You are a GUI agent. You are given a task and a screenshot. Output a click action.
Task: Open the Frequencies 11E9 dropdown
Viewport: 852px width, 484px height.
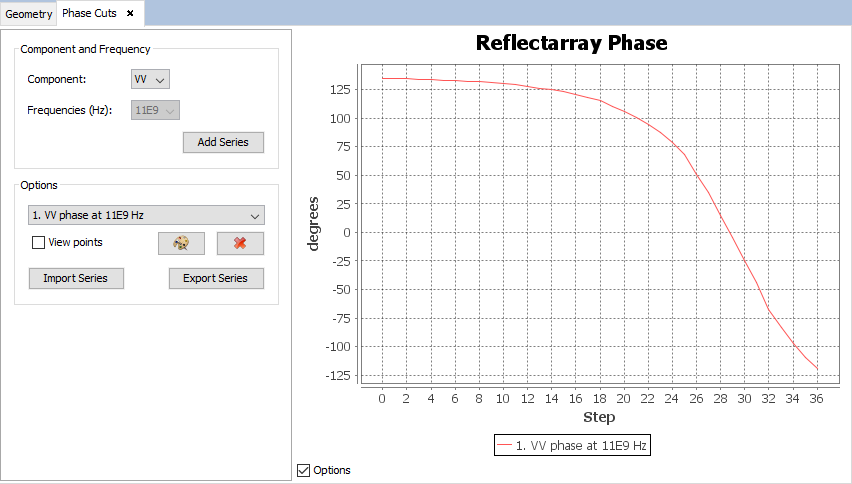click(x=155, y=110)
